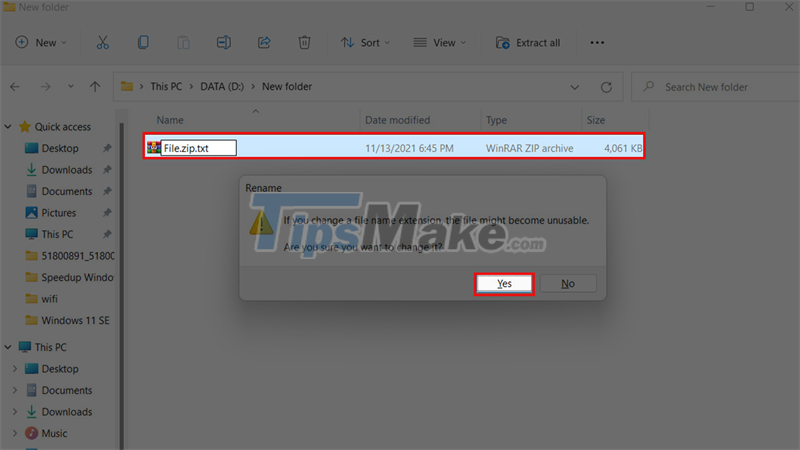Click the Delete trash icon

(305, 43)
